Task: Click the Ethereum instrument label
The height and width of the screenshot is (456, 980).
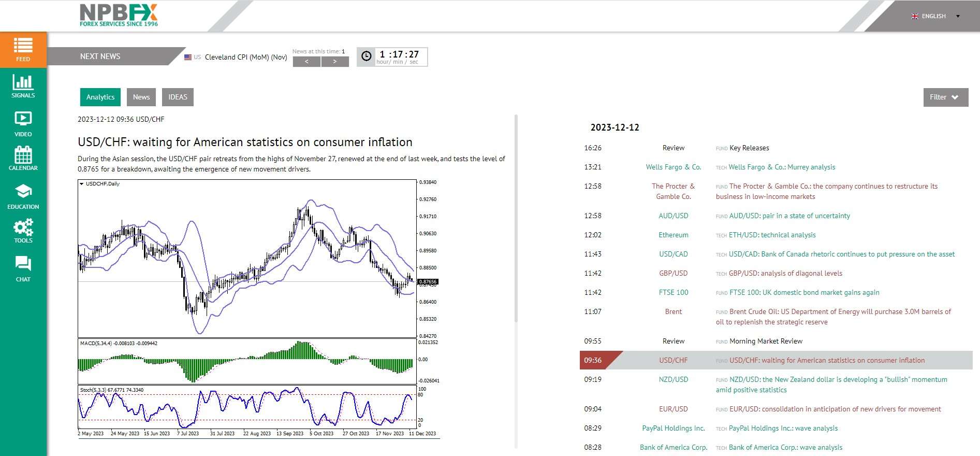Action: (x=674, y=235)
